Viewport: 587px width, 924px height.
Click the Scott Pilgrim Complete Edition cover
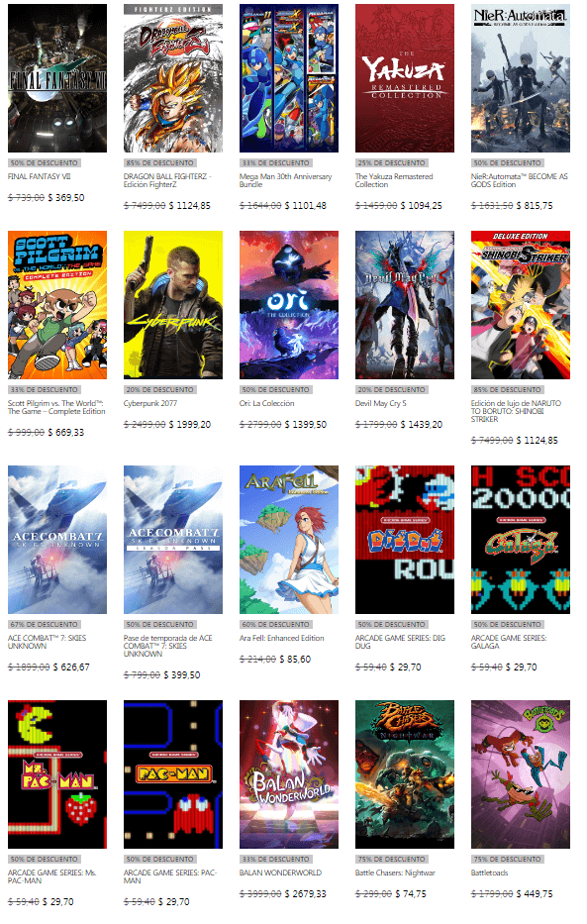point(57,305)
